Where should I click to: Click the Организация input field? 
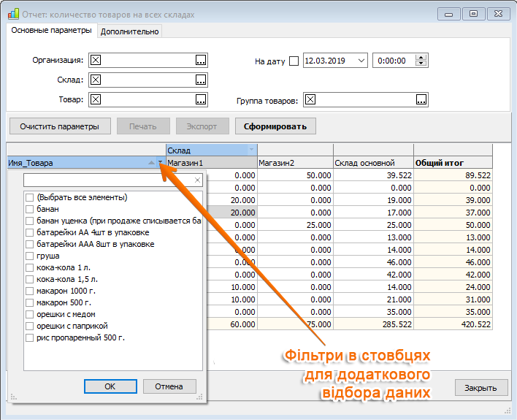tap(148, 60)
